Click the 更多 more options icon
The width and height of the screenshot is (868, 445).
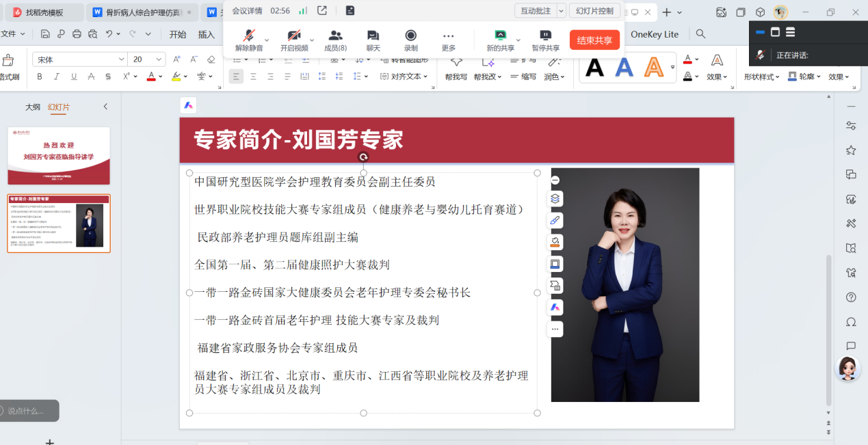pos(448,38)
